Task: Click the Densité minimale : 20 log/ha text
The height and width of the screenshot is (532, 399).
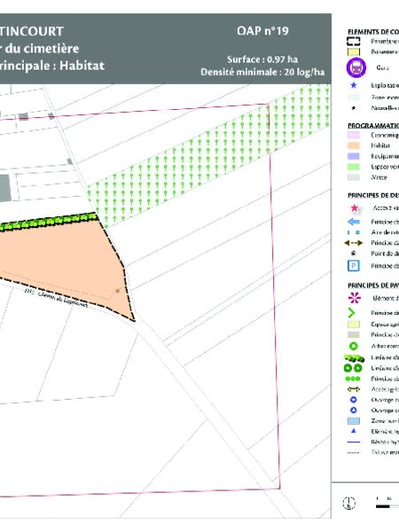Action: point(262,72)
